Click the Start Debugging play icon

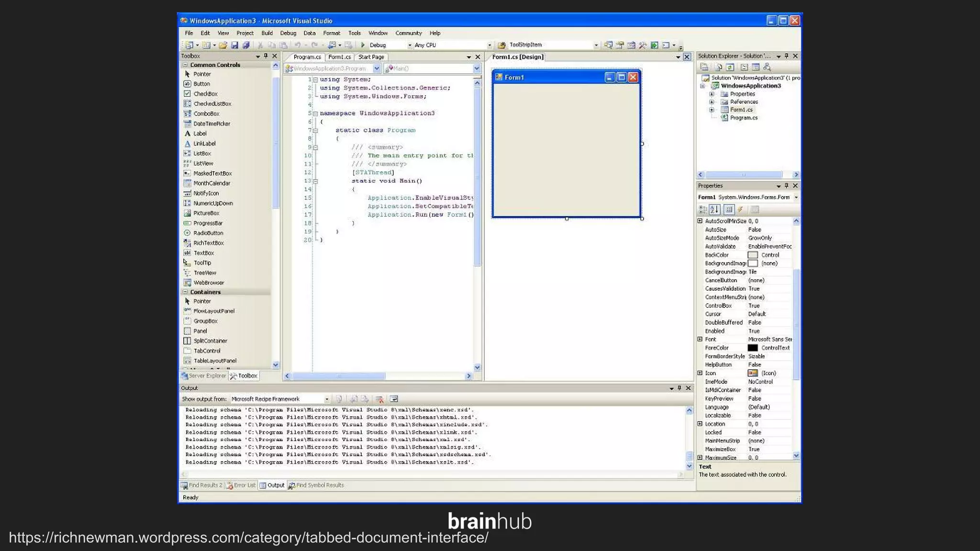(x=363, y=45)
